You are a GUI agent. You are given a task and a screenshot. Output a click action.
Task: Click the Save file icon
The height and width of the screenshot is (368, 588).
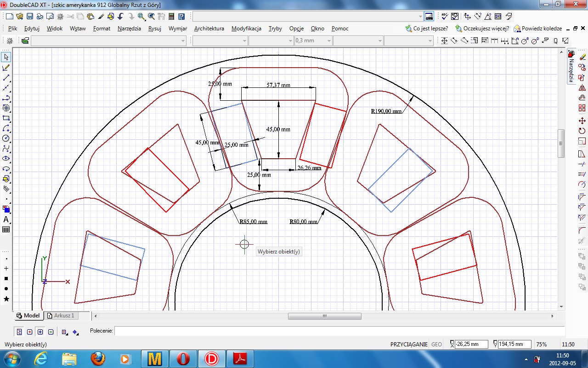click(29, 17)
